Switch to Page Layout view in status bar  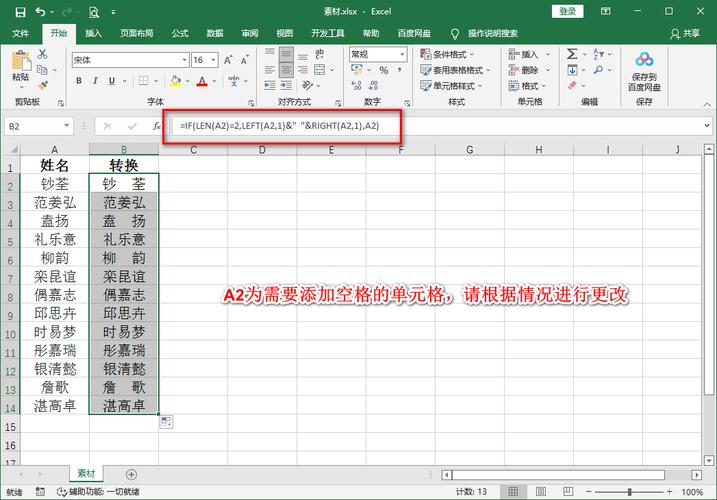coord(541,492)
